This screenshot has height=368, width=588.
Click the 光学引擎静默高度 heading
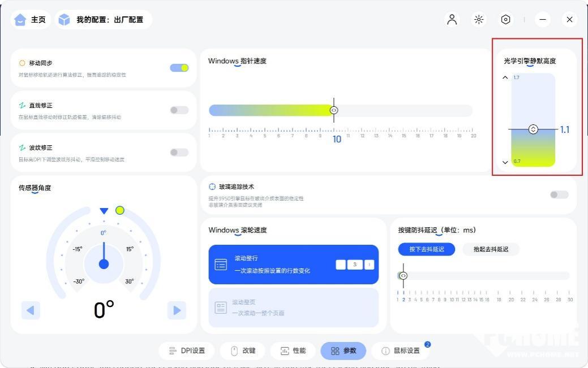[530, 60]
